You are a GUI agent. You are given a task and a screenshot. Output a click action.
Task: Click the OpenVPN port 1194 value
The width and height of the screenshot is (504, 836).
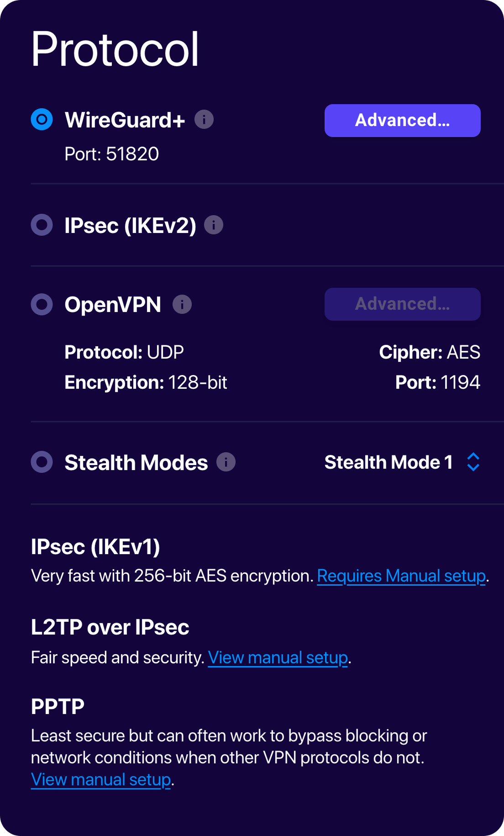coord(461,383)
